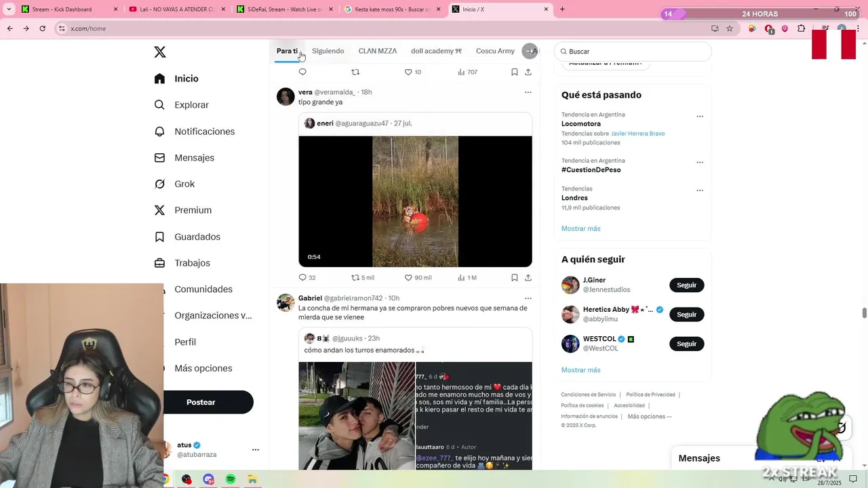
Task: Follow Heretics Abby
Action: point(686,314)
